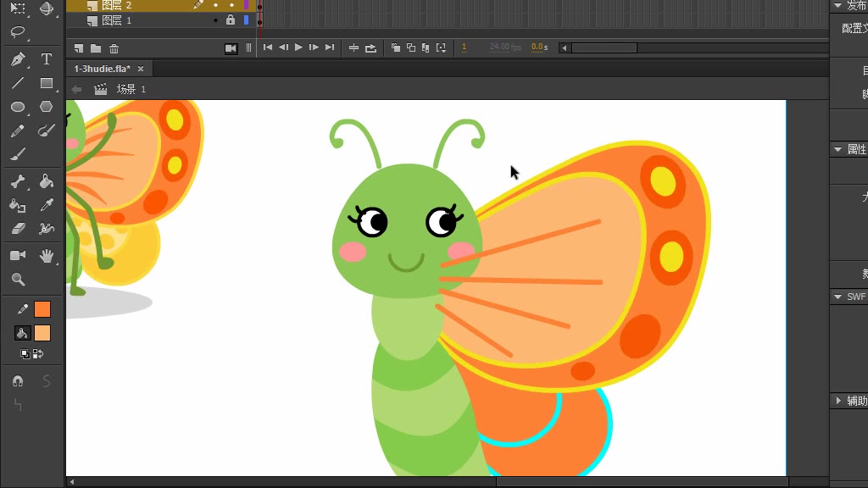Select the Zoom magnifier tool

point(18,280)
